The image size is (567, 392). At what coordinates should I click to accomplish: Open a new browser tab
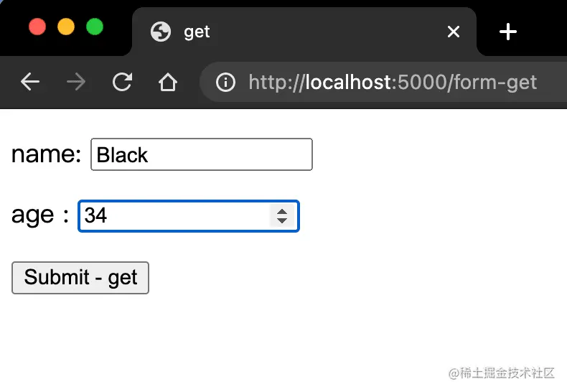(x=508, y=32)
